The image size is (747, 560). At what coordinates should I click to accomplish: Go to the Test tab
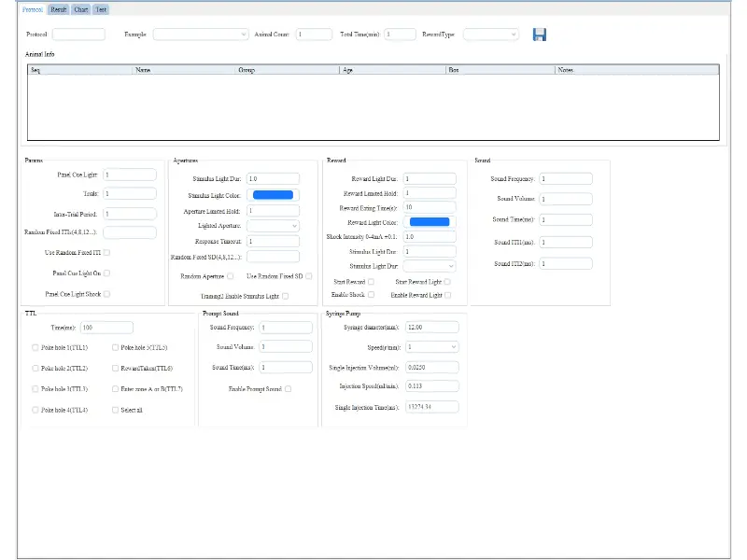101,9
